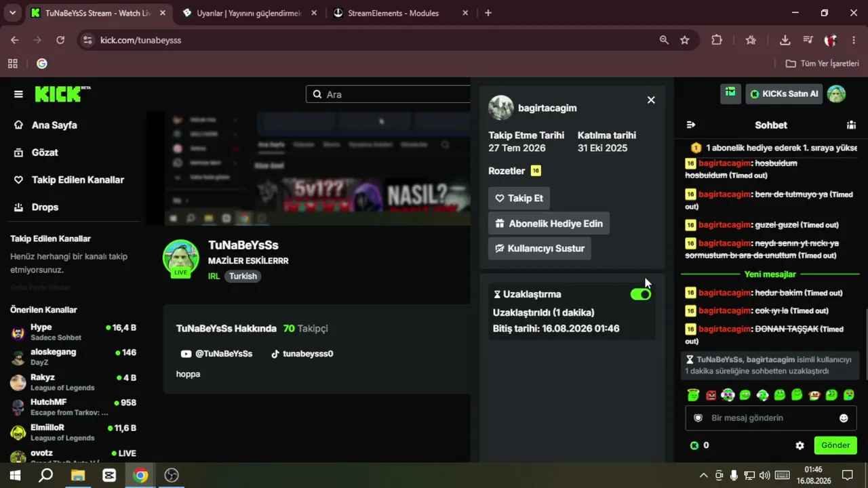Click the 70 Takipçi follower count
The image size is (868, 488).
[305, 328]
